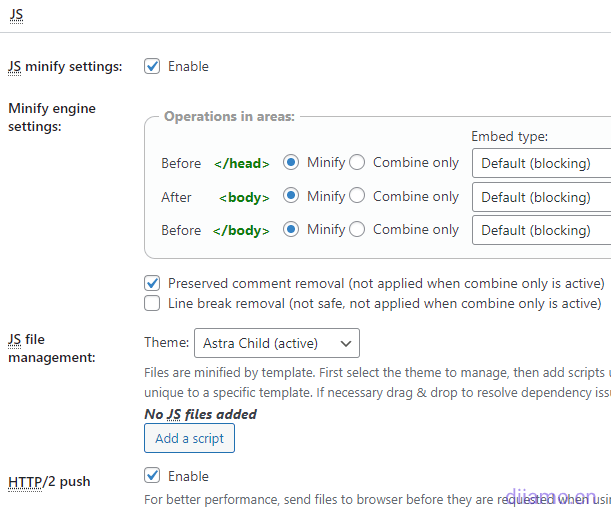
Task: Toggle the JS minify settings Enable checkbox
Action: click(153, 66)
